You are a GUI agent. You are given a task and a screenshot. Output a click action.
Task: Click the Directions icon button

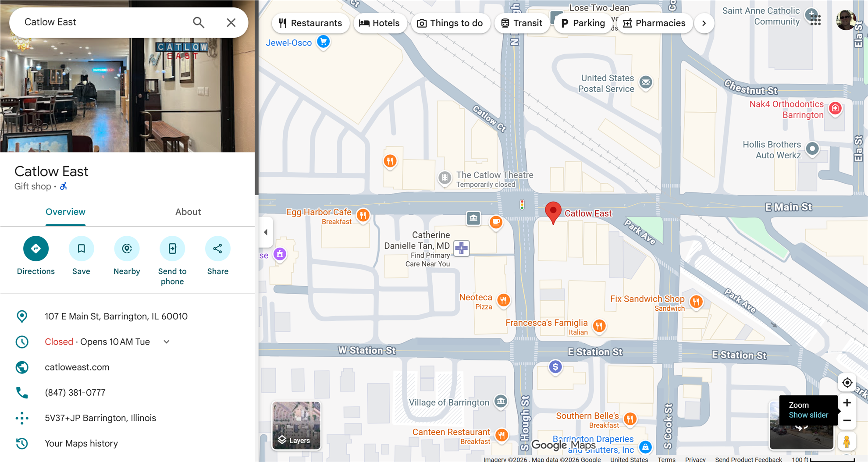click(x=36, y=249)
